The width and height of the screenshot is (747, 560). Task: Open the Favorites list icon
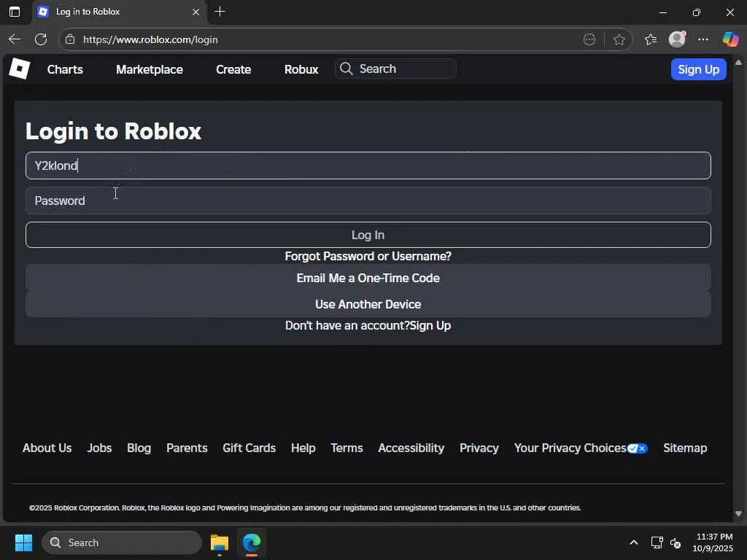click(x=650, y=39)
